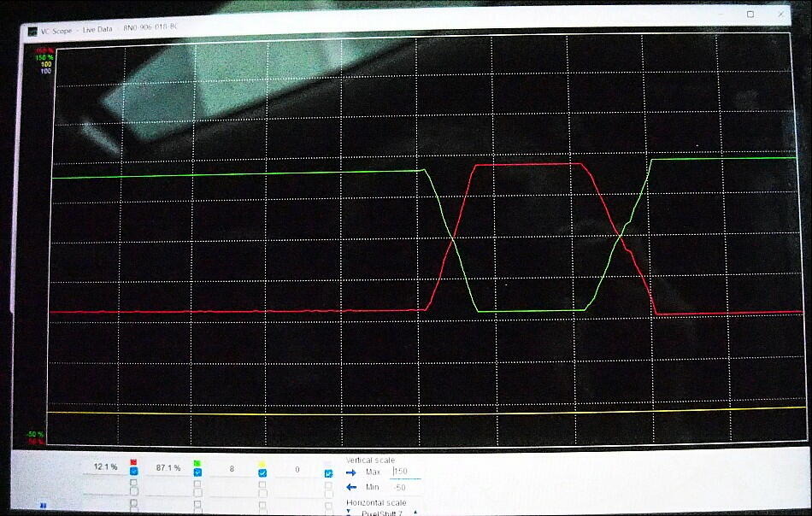Click the pause icon at bottom left

[43, 506]
